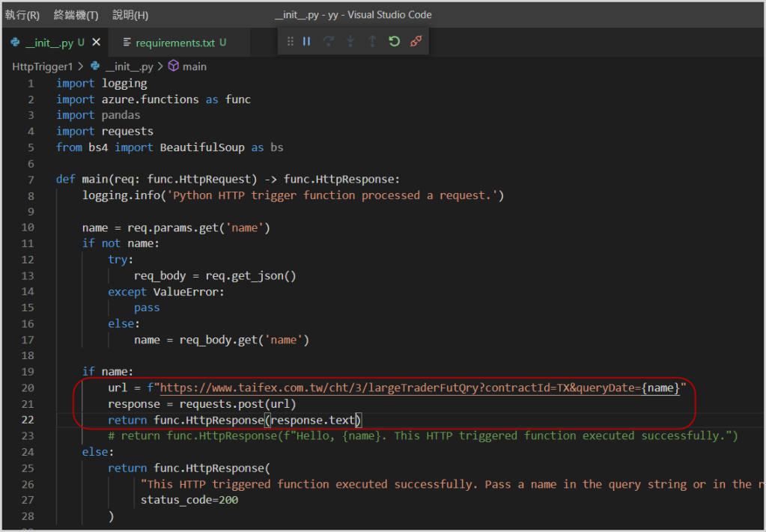The width and height of the screenshot is (766, 532).
Task: Click line number 20 in gutter
Action: [28, 388]
